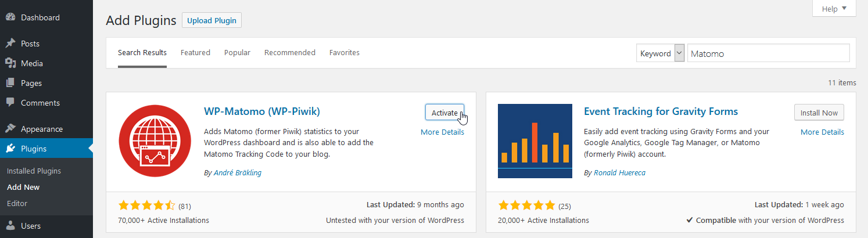Image resolution: width=868 pixels, height=238 pixels.
Task: Open Installed Plugins submenu item
Action: [x=34, y=171]
